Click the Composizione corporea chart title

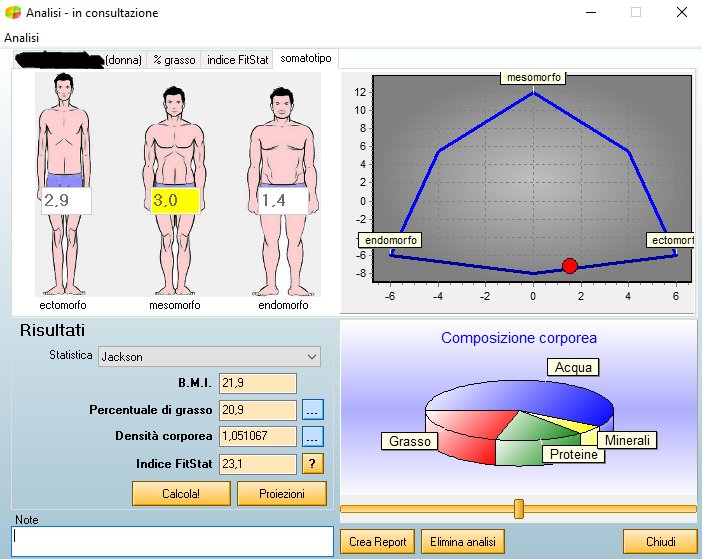tap(519, 338)
